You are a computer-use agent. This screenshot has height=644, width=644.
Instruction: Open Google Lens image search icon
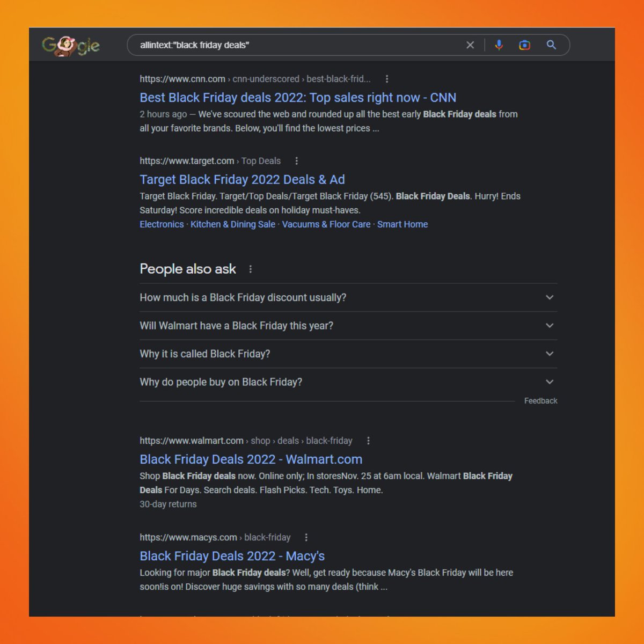pos(525,45)
